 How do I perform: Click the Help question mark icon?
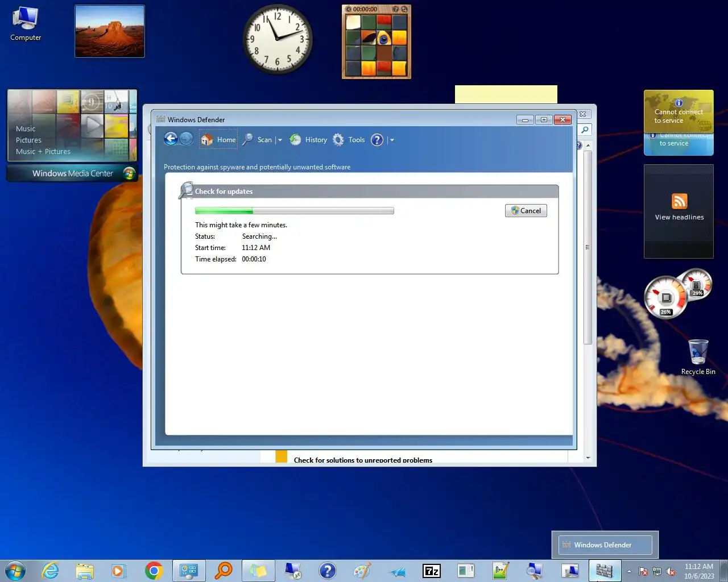[377, 139]
